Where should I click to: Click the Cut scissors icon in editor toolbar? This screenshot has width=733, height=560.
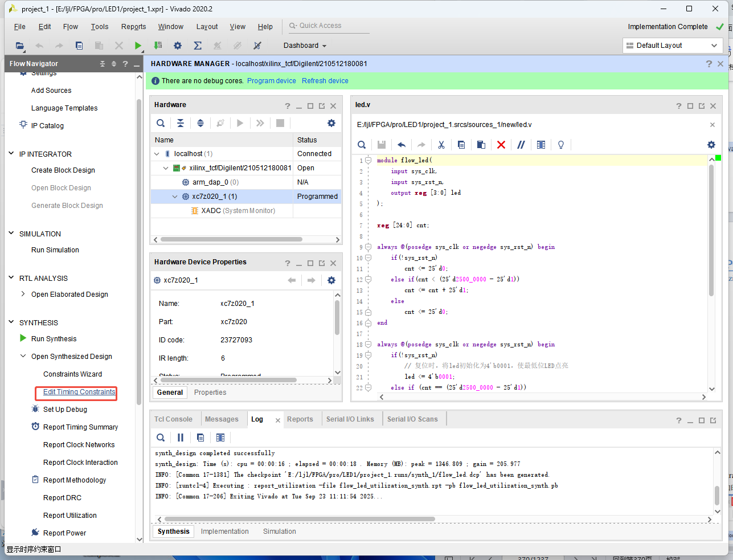click(441, 145)
